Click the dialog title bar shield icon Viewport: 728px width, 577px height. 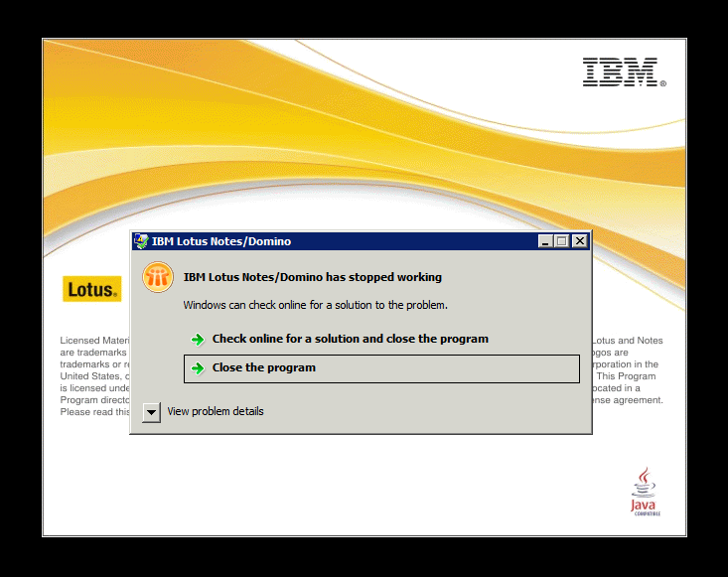click(x=141, y=241)
